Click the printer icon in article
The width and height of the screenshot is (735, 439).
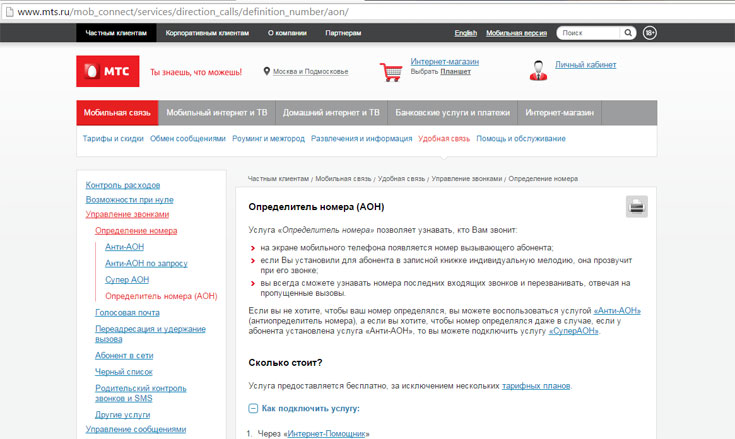click(x=637, y=206)
